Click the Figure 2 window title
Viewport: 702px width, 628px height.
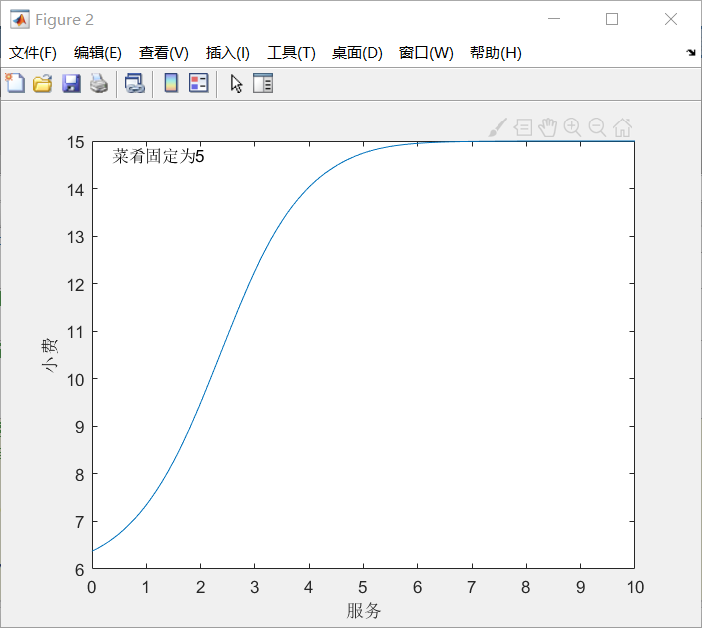pyautogui.click(x=64, y=20)
